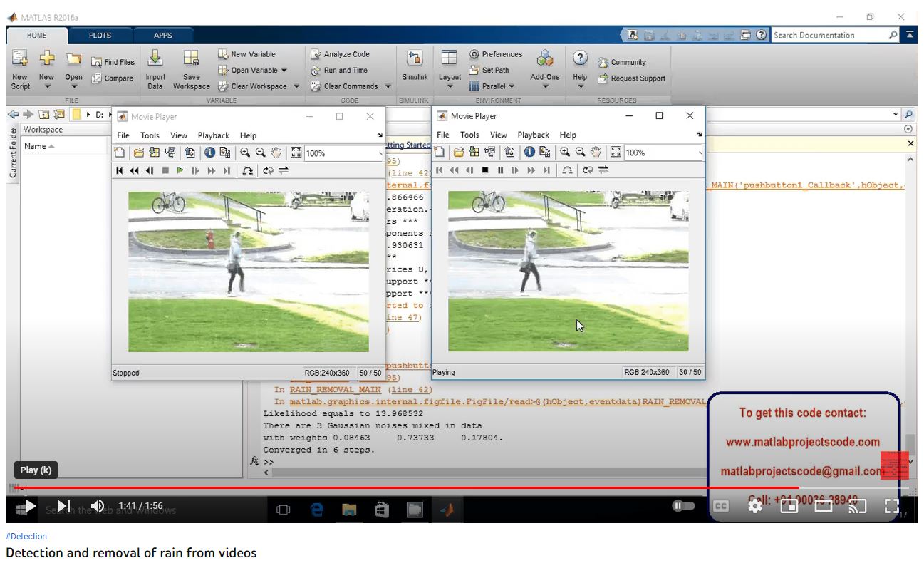924x568 pixels.
Task: Click zoom in on left Movie Player toolbar
Action: [245, 153]
